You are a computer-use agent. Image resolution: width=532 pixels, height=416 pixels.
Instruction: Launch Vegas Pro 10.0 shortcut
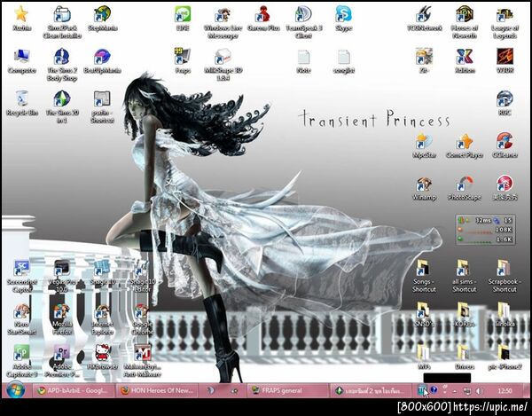(x=62, y=277)
